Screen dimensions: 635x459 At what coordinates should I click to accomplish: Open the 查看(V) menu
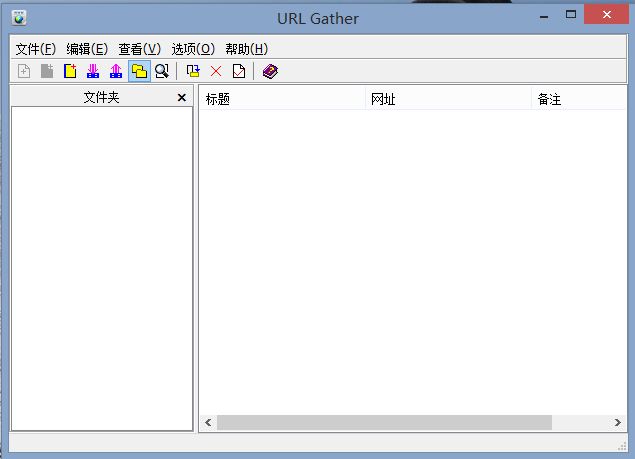[140, 49]
